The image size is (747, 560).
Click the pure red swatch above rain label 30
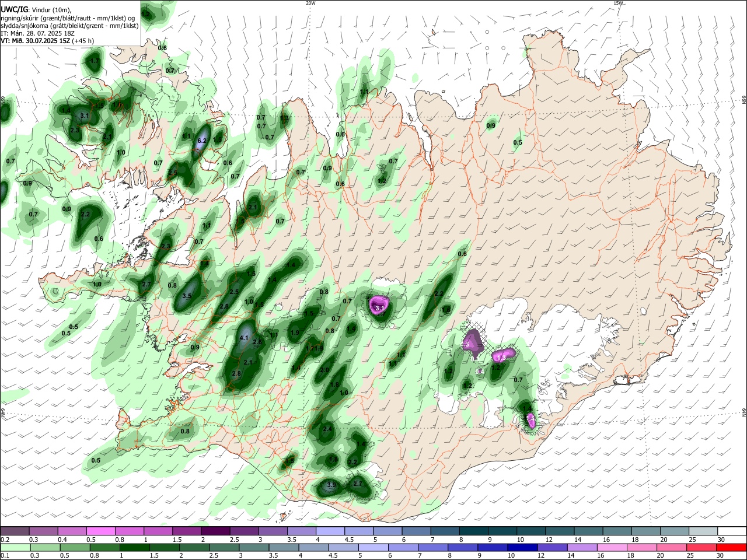tap(731, 548)
